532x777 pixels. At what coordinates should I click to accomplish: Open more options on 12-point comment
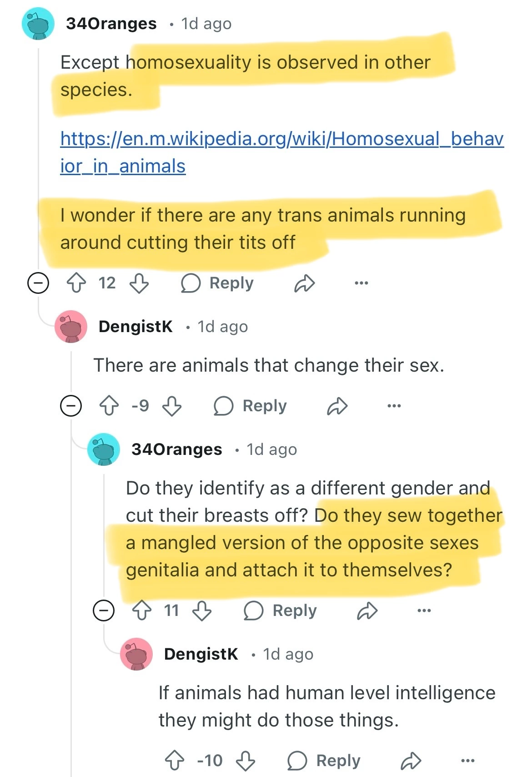pos(361,283)
